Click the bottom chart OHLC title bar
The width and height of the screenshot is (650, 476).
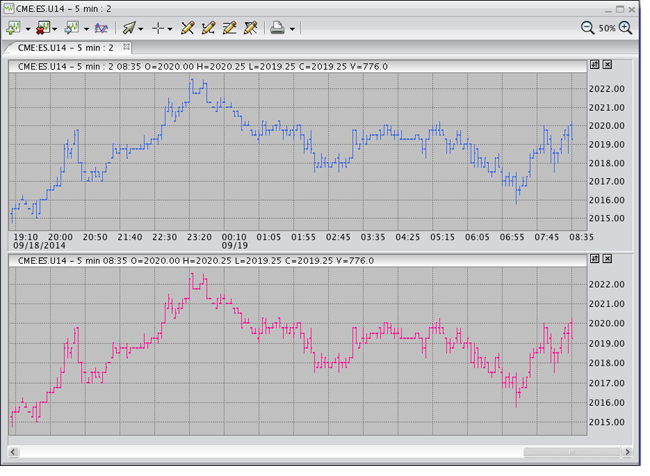[298, 261]
